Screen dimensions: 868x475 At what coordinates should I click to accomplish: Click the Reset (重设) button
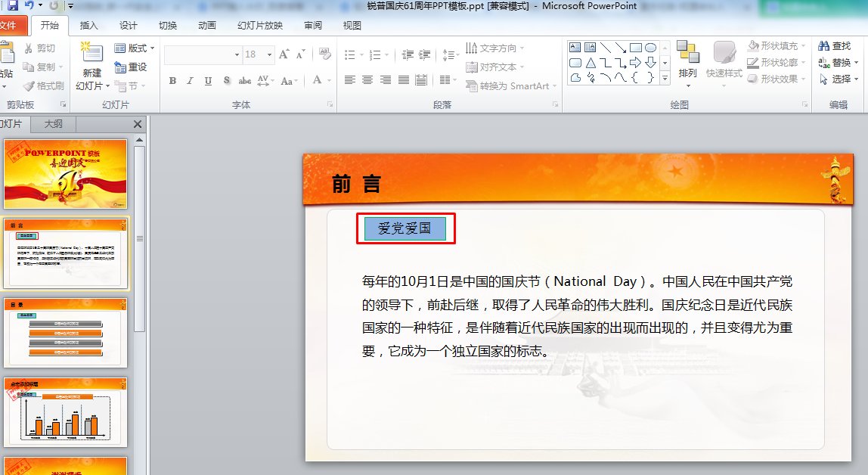coord(130,67)
